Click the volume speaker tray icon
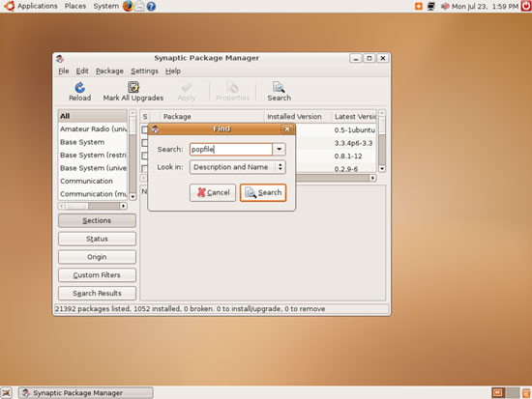This screenshot has width=532, height=399. click(445, 6)
